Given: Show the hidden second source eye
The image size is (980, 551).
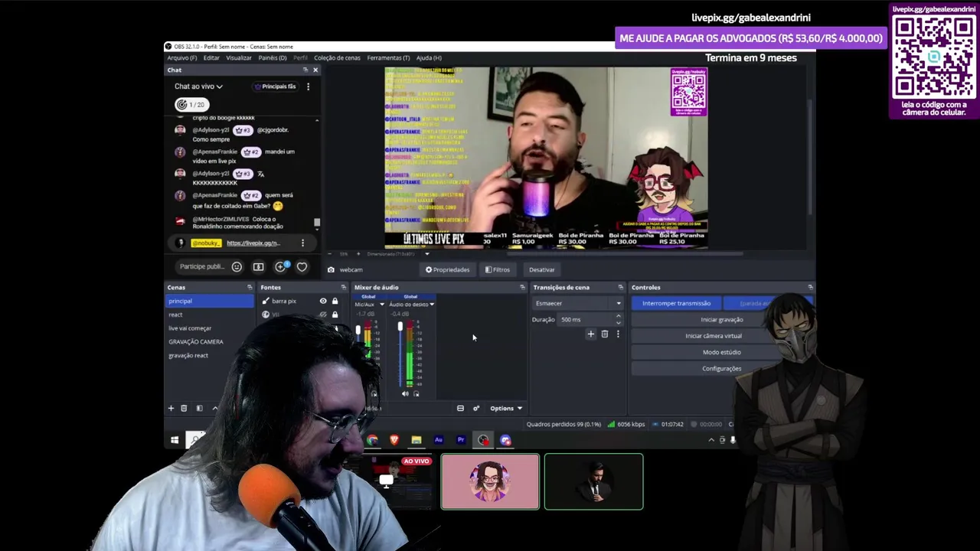Looking at the screenshot, I should (x=323, y=315).
